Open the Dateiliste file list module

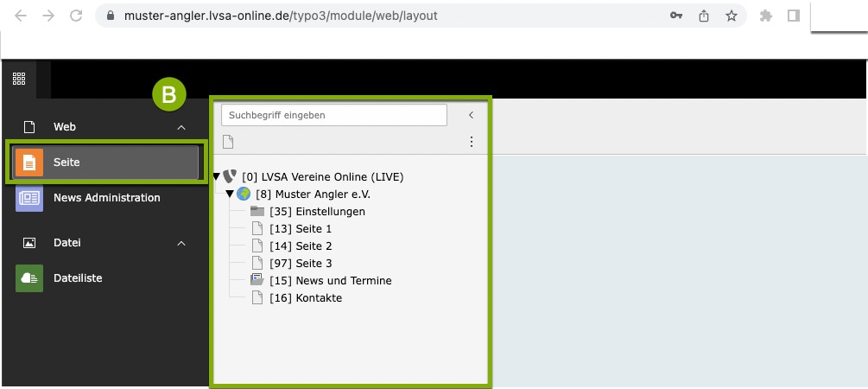[78, 278]
